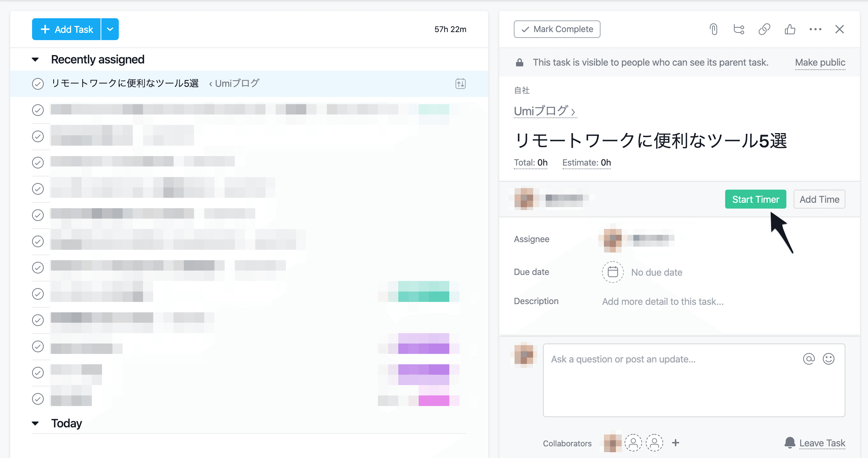This screenshot has height=458, width=868.
Task: Toggle completion of the third blurred task row
Action: coord(38,163)
